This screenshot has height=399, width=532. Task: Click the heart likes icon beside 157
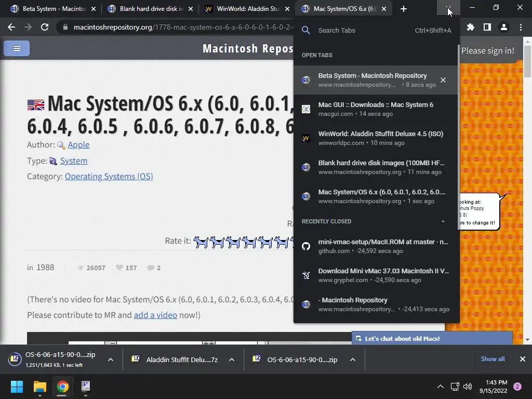119,268
